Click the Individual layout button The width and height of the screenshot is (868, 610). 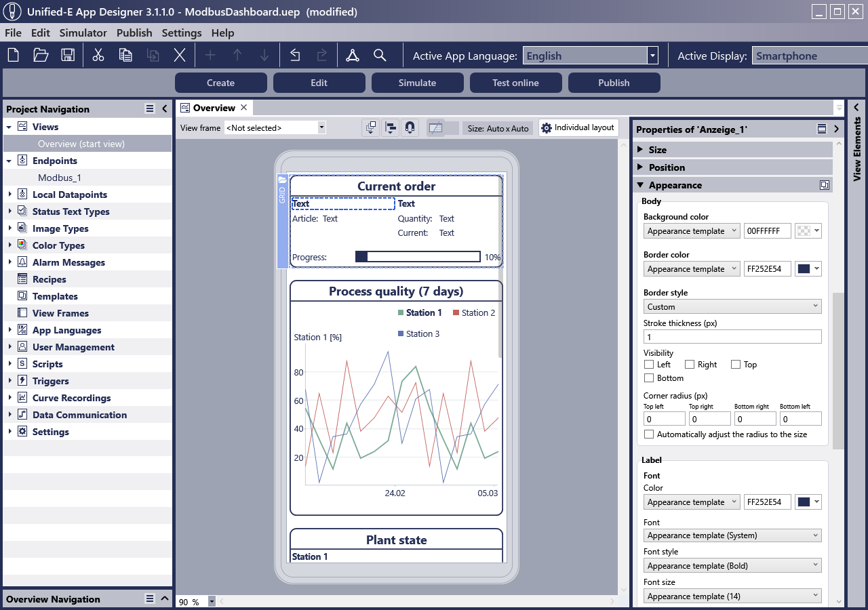click(x=578, y=127)
